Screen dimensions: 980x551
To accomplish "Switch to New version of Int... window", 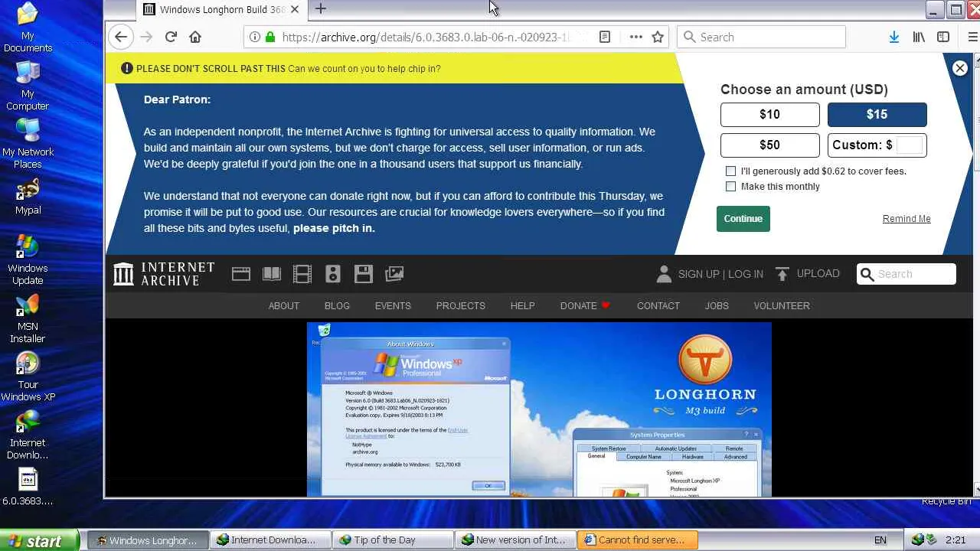I will pyautogui.click(x=515, y=540).
